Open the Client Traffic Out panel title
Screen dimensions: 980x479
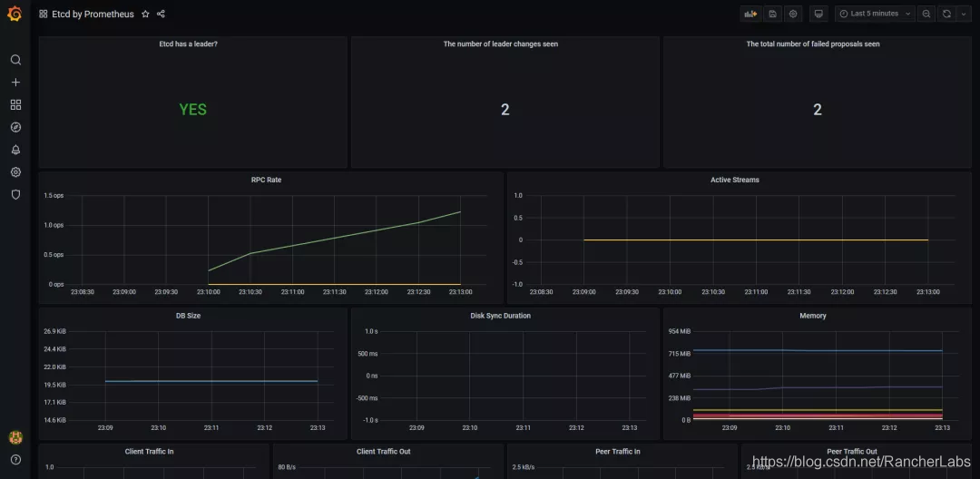[x=384, y=452]
